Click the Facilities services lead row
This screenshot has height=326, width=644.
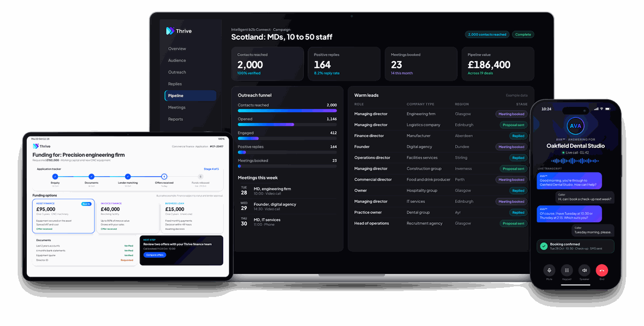pyautogui.click(x=441, y=158)
